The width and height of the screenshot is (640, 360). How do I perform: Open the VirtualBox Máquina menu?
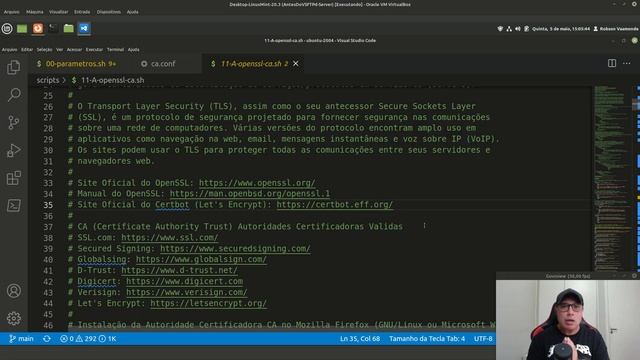(x=35, y=12)
